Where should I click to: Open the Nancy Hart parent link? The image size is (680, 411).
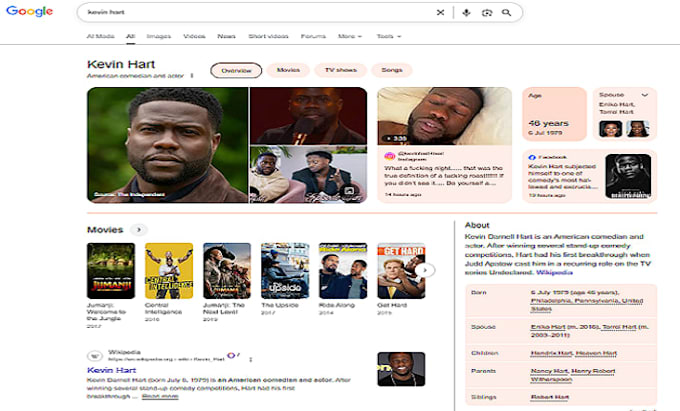click(x=549, y=371)
